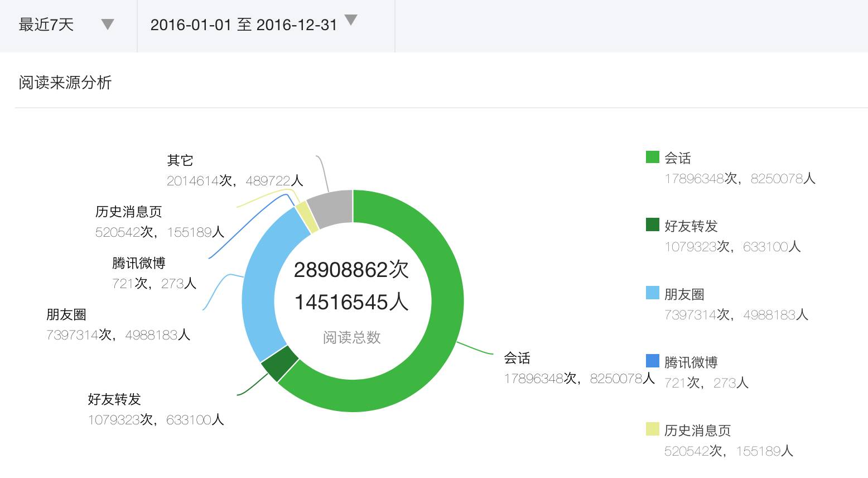Toggle the green 会话 legend swatch
868x478 pixels.
click(653, 157)
